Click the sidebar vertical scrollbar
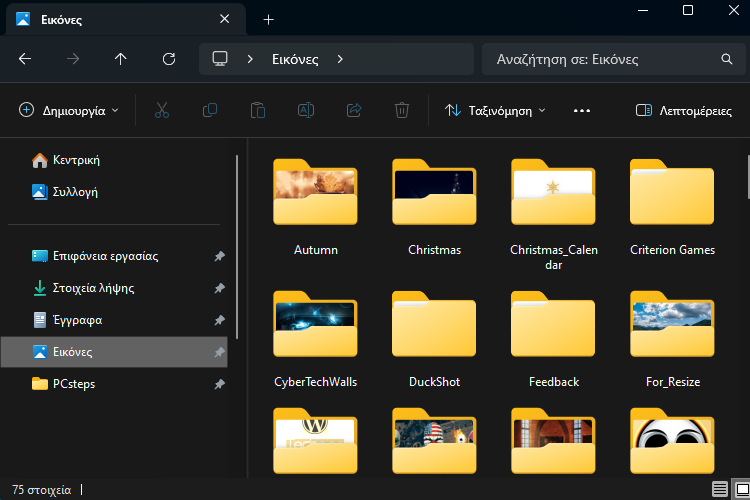 [x=237, y=247]
